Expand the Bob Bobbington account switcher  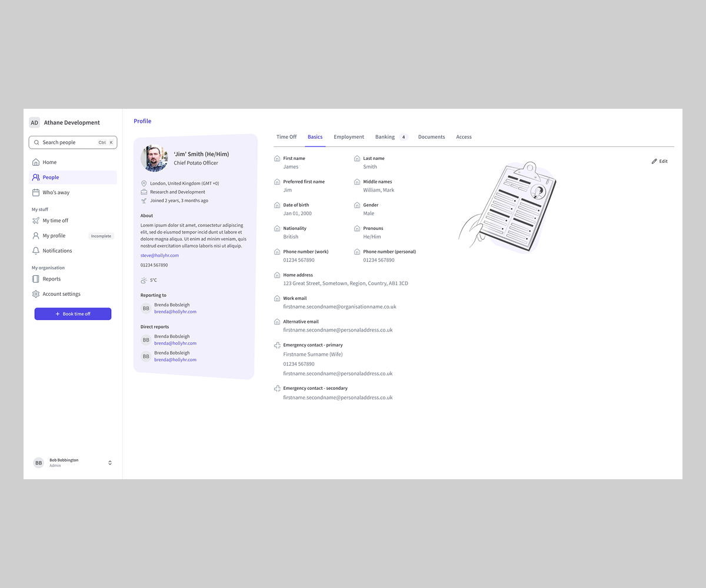[110, 463]
